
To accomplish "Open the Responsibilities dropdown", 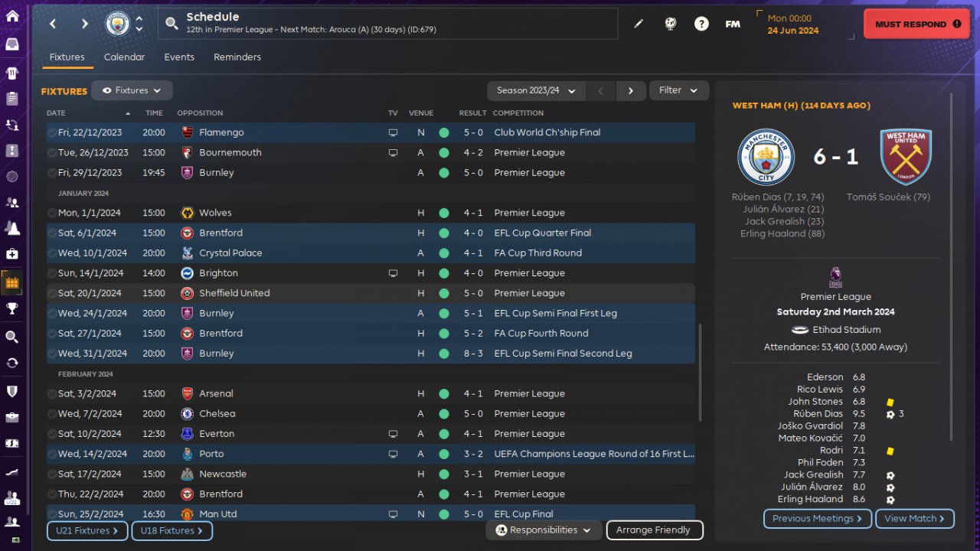I will coord(544,530).
